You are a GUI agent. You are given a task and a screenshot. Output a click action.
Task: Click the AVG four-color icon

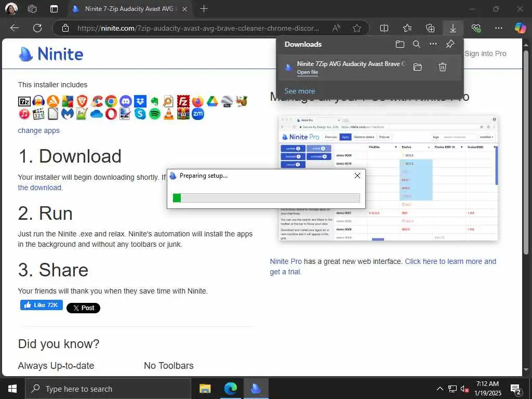(67, 101)
